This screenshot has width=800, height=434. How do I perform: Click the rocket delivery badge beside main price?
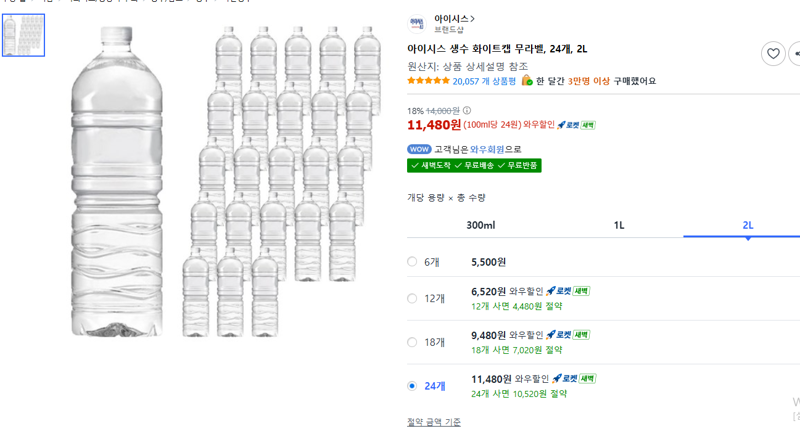[576, 125]
